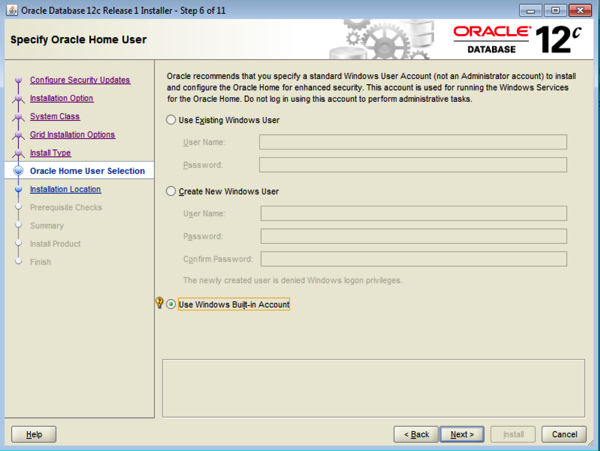Click step marker icon for Installation Location

pos(18,189)
